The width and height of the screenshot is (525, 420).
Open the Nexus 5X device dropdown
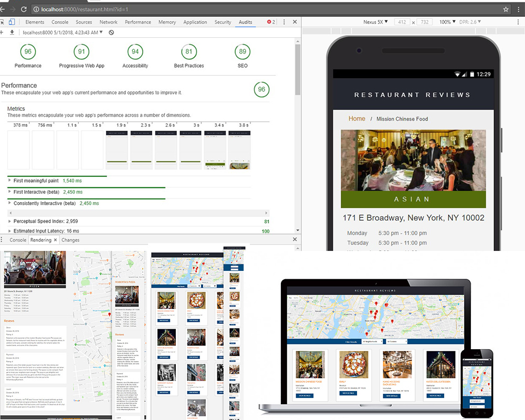tap(375, 22)
